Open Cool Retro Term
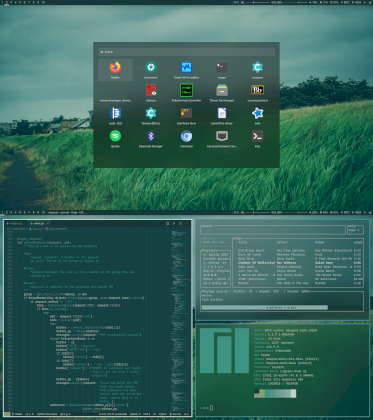Viewport: 373px width, 420px height. pyautogui.click(x=186, y=116)
